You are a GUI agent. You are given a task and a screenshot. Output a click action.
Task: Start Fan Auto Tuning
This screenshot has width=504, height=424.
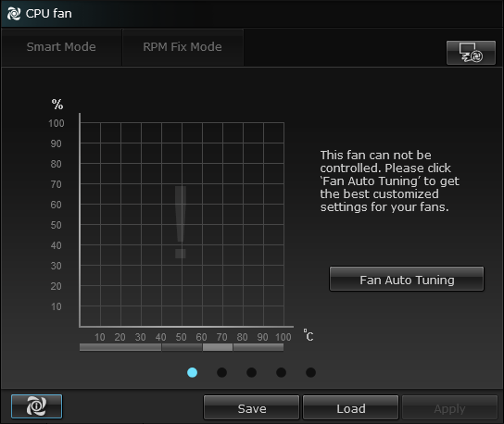coord(407,279)
